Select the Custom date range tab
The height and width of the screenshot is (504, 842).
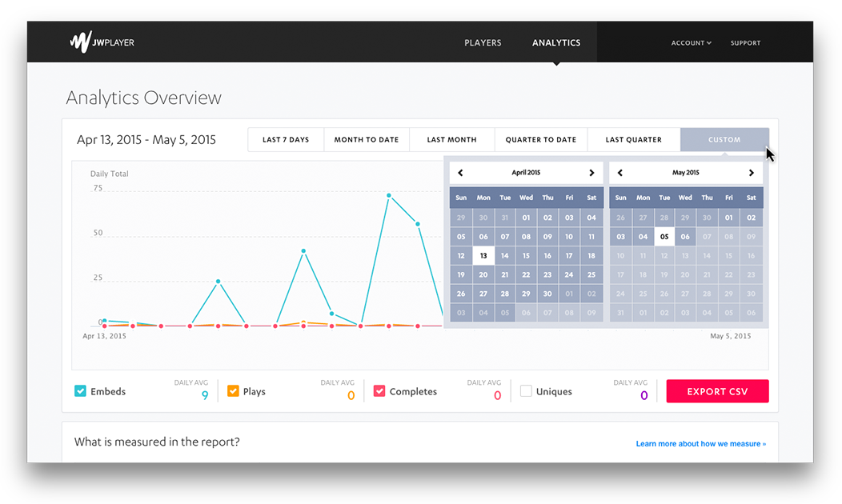click(x=724, y=139)
